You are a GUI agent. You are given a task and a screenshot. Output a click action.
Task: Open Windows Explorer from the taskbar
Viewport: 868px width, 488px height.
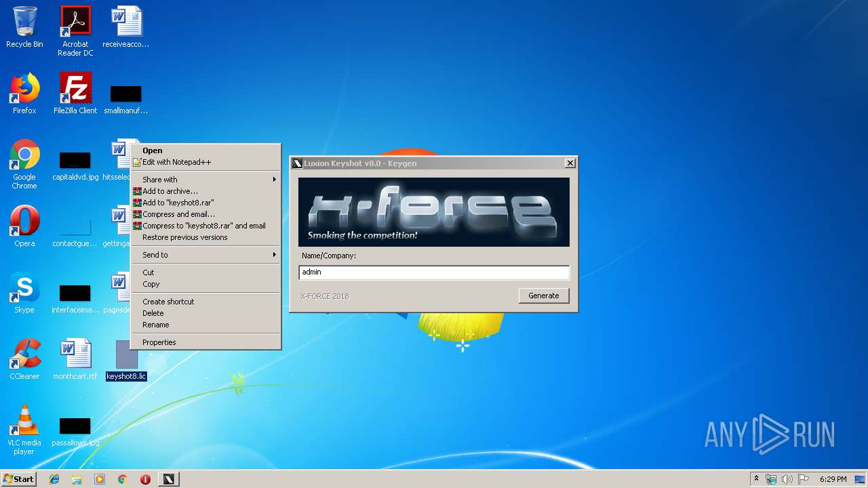click(77, 479)
